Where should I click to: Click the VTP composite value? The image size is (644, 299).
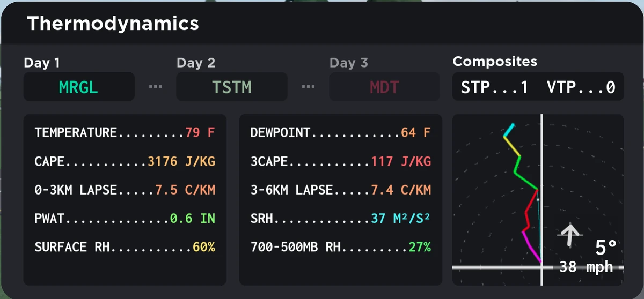(x=581, y=87)
